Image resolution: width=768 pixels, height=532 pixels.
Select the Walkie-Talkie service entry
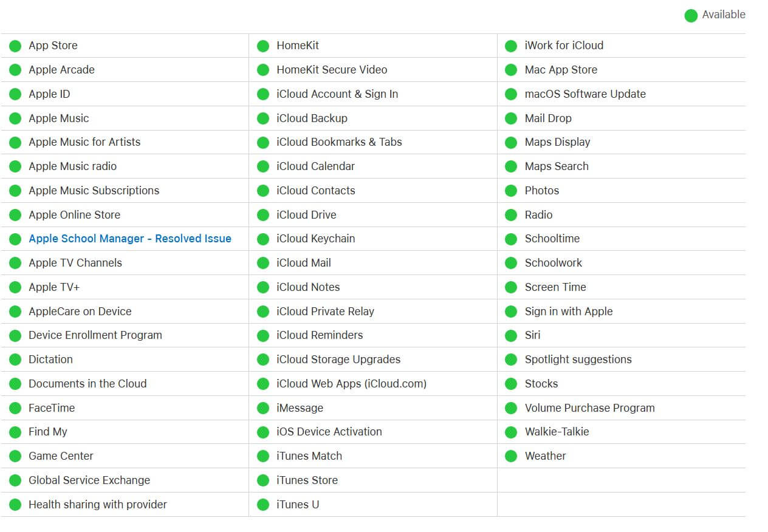pos(557,432)
